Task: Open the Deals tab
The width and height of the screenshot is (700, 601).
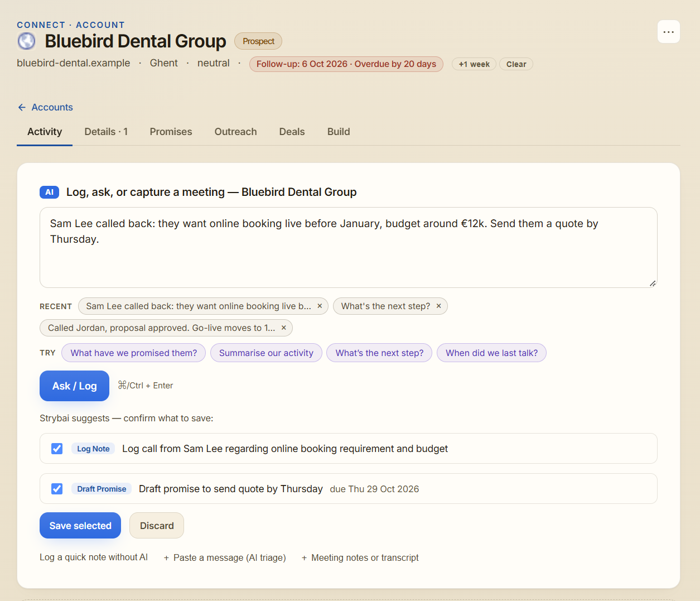Action: 292,132
